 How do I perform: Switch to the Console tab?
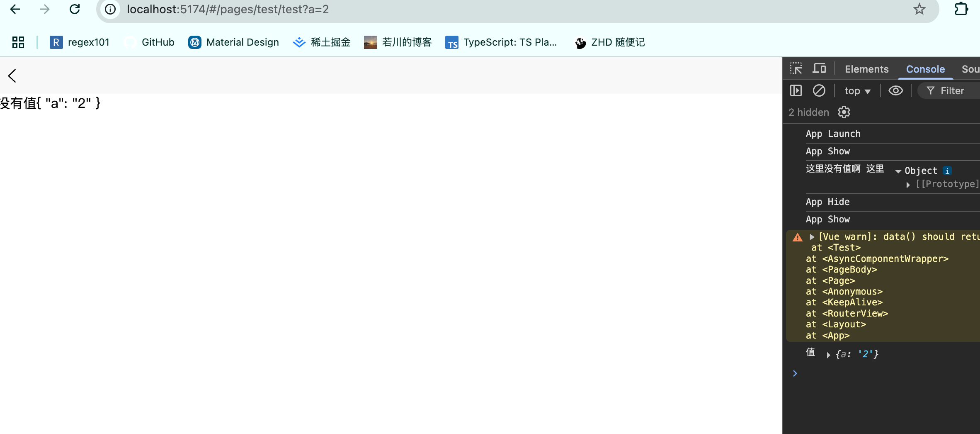pos(925,69)
